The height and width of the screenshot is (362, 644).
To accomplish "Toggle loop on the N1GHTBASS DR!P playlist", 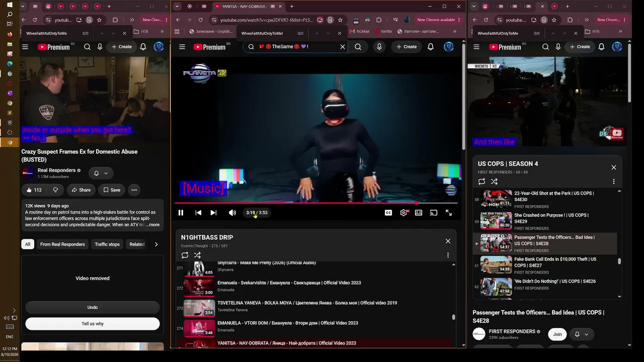I will click(x=185, y=255).
